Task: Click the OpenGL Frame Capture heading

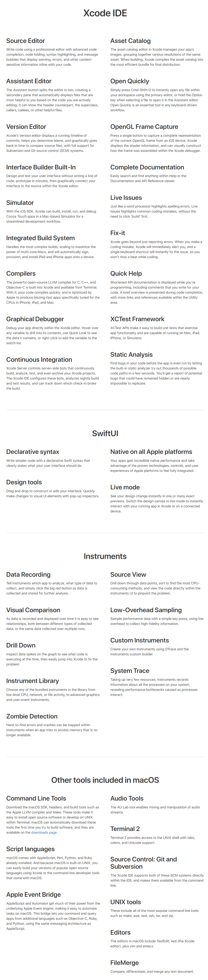Action: point(144,127)
